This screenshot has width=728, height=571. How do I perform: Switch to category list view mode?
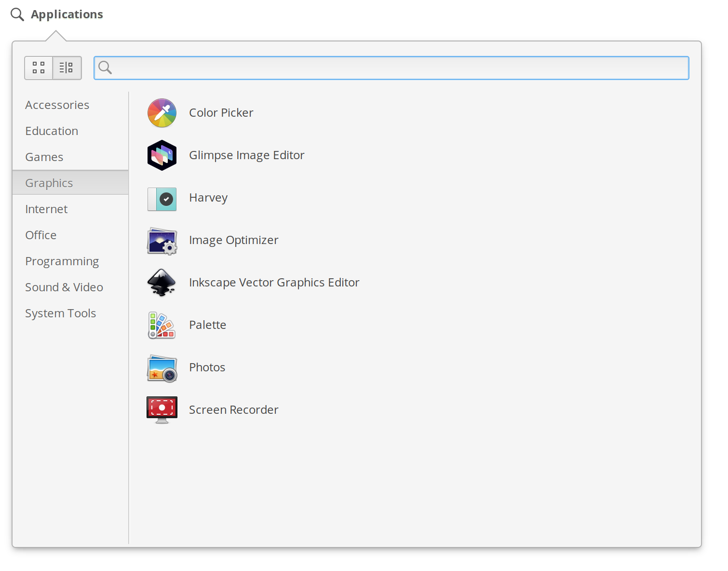(x=67, y=68)
